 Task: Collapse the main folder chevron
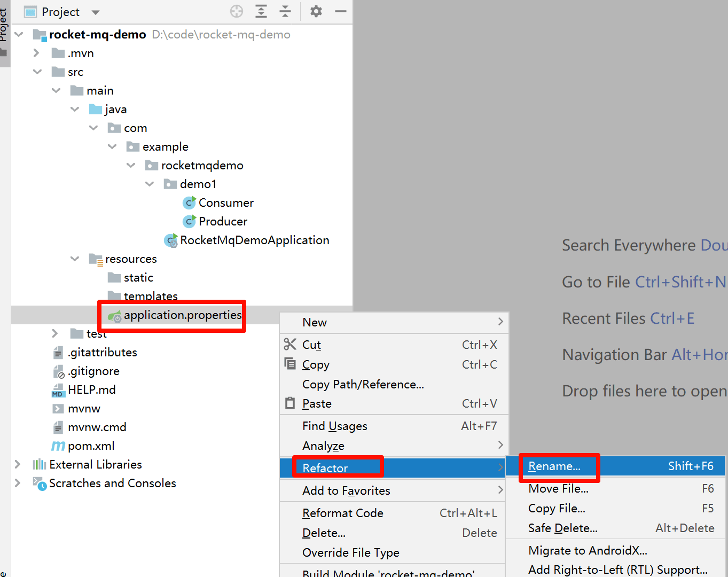click(56, 91)
